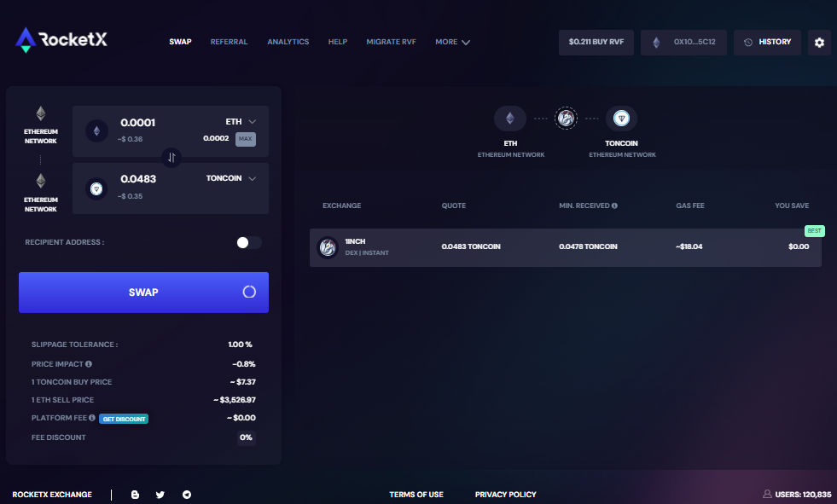
Task: Open the HISTORY button
Action: [x=768, y=42]
